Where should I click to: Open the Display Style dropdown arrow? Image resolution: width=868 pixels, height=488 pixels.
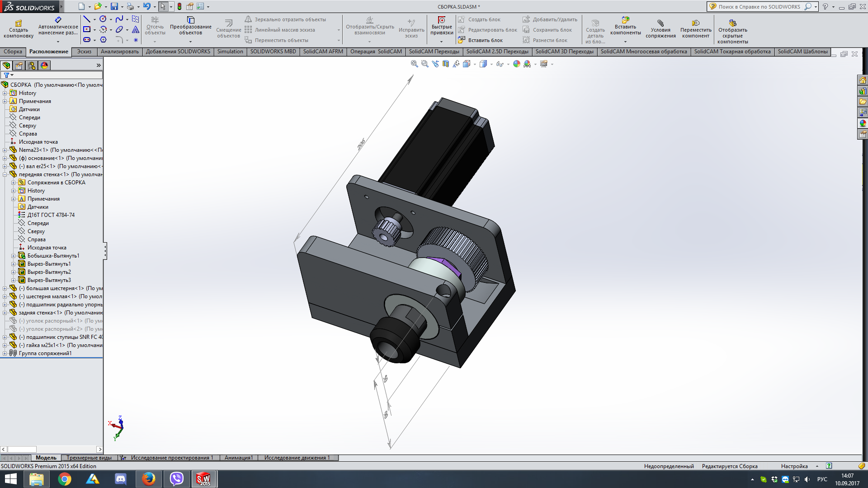click(491, 64)
